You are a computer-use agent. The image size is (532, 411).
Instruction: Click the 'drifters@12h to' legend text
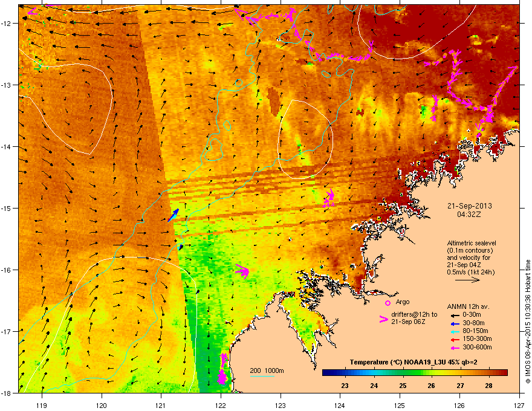click(x=414, y=315)
